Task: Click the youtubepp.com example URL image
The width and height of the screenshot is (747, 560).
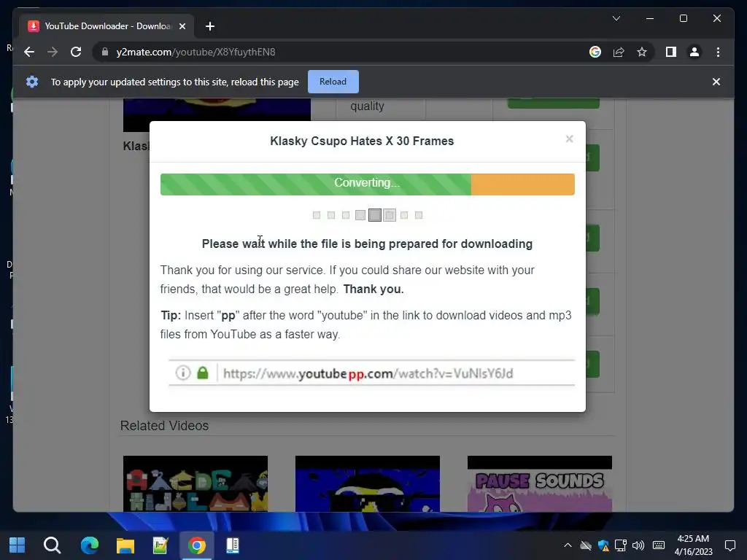Action: 371,373
